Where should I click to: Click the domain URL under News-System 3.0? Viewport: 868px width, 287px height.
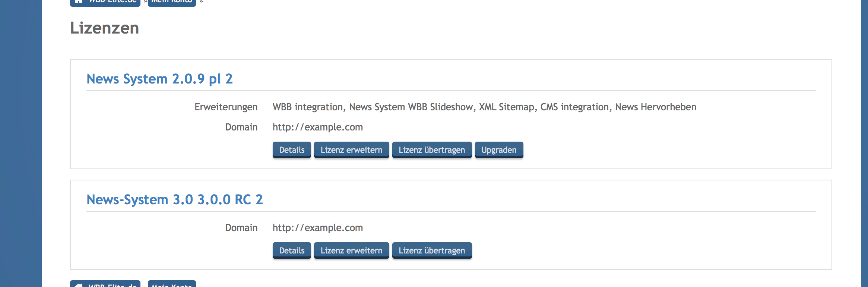coord(317,228)
